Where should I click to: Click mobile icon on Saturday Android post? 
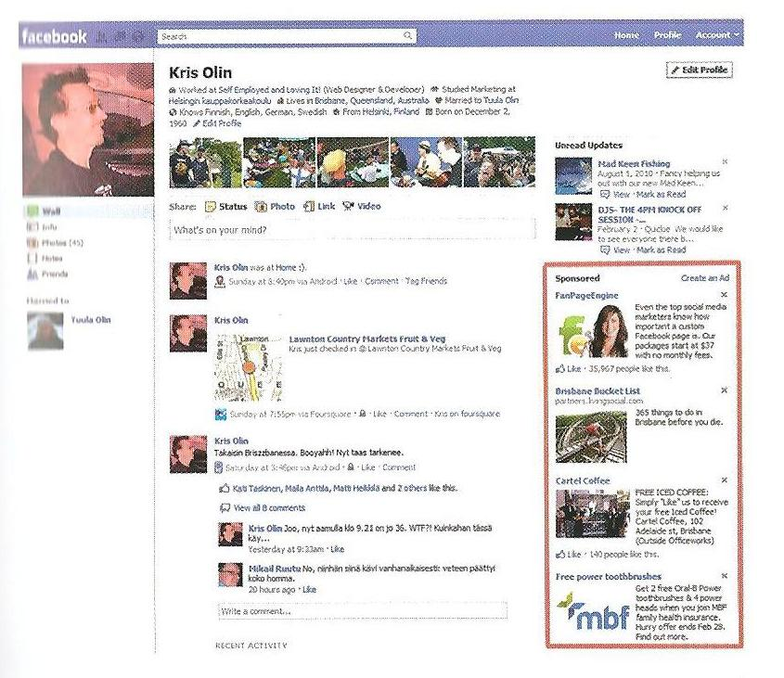(218, 467)
